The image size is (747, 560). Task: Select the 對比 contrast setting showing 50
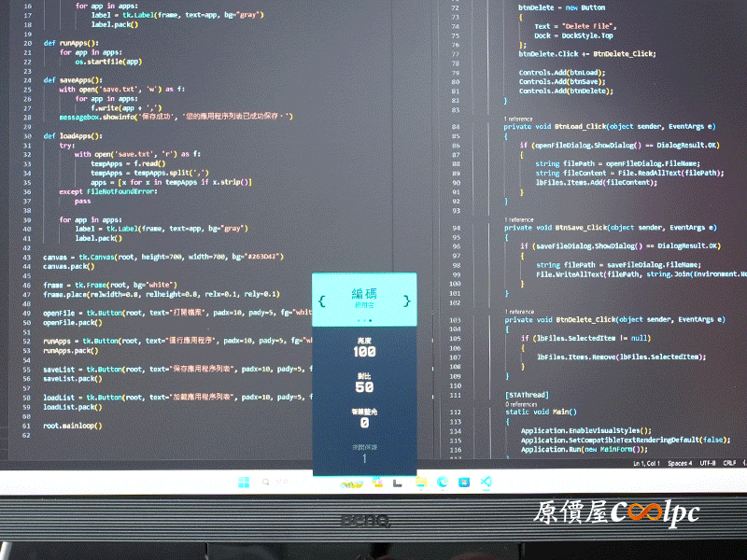point(364,383)
